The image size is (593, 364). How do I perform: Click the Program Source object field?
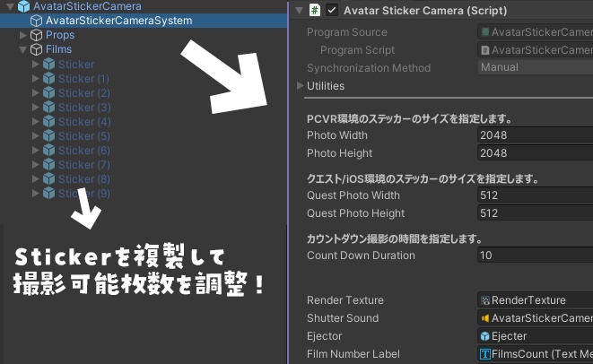(x=536, y=32)
